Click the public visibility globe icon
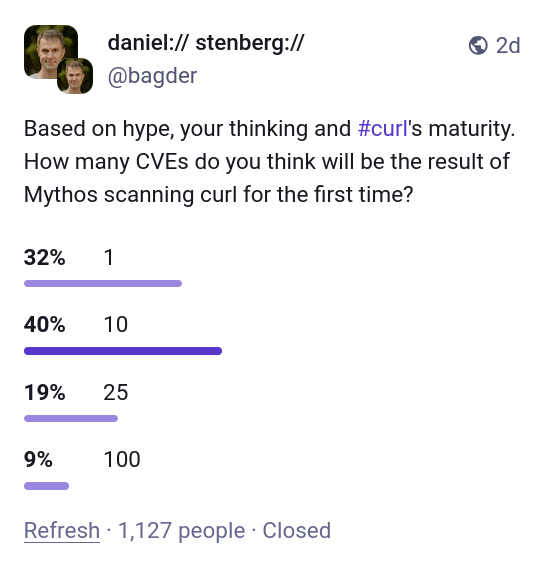 point(478,45)
